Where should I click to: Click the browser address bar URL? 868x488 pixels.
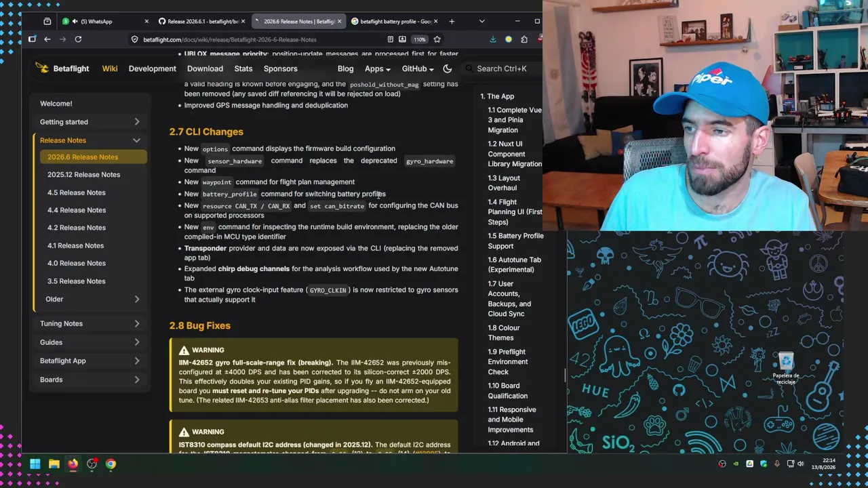[230, 39]
